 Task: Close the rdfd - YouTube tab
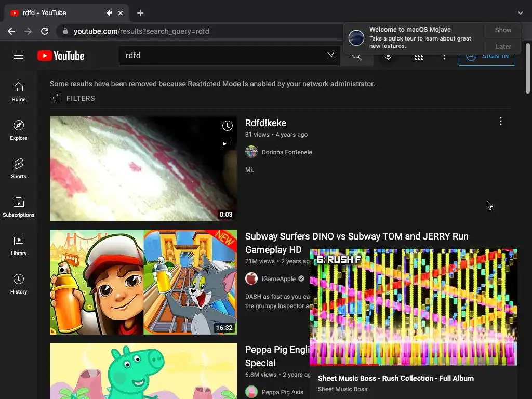121,13
